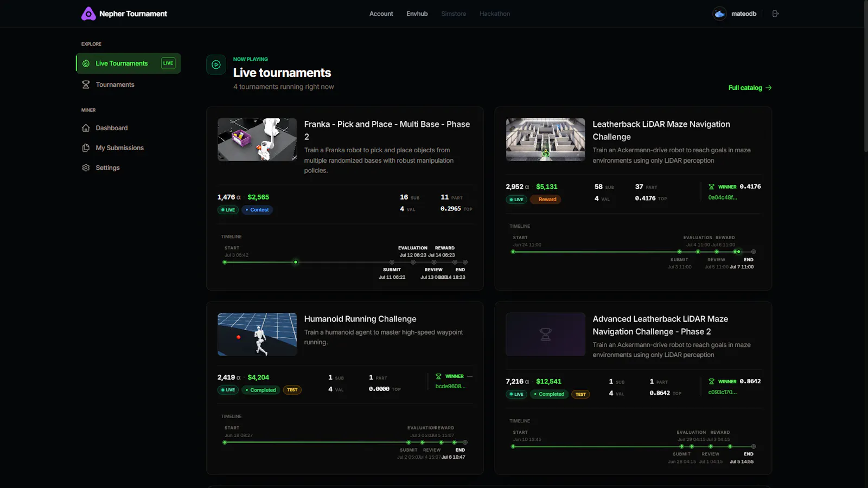Screen dimensions: 868x488
Task: Click the Reward badge on Leatherback card
Action: point(545,200)
